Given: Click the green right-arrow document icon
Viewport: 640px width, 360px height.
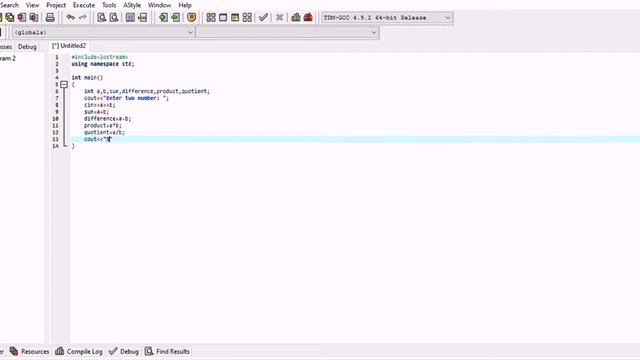Looking at the screenshot, I should 176,18.
